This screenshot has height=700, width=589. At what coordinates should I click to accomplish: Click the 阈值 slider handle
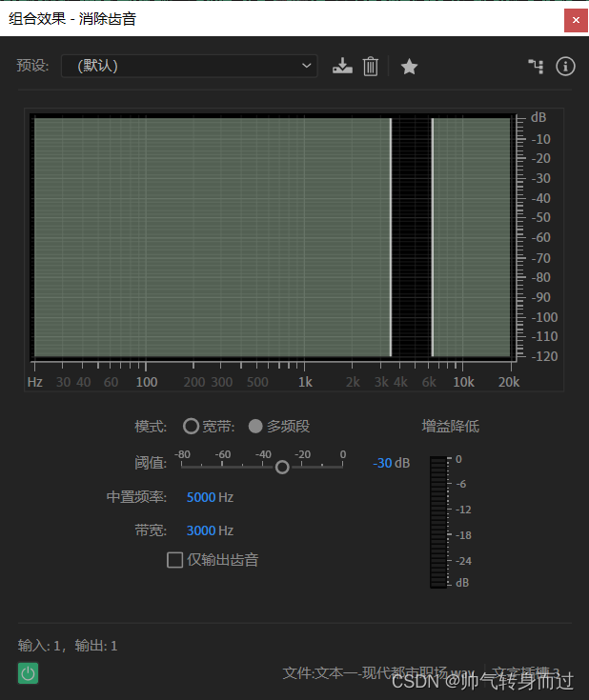coord(282,468)
